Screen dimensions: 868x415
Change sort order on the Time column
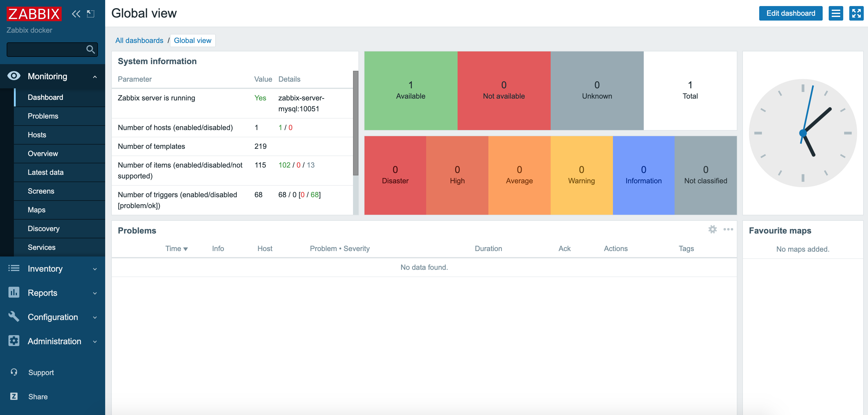tap(177, 248)
